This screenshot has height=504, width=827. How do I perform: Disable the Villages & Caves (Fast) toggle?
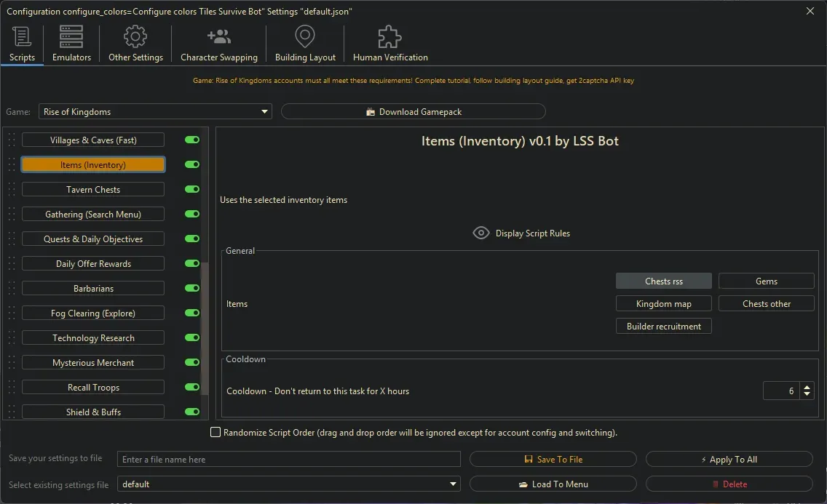coord(191,140)
